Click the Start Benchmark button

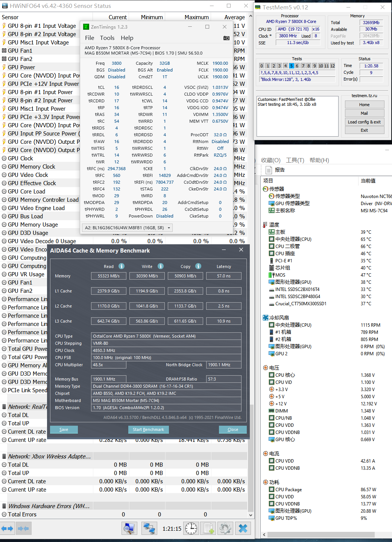(148, 429)
